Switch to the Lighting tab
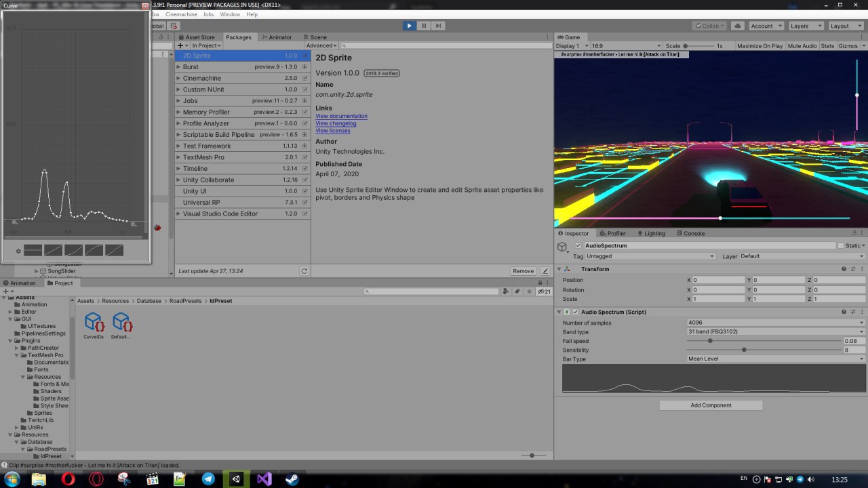 coord(650,233)
